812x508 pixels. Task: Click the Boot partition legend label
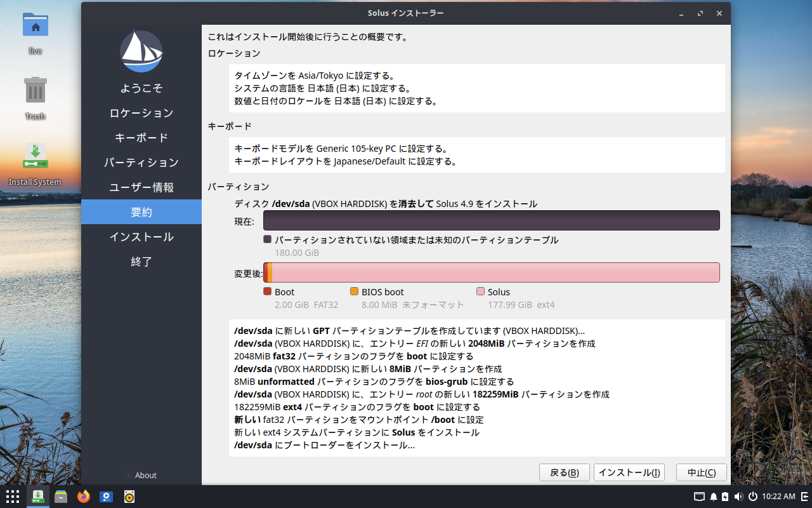[x=284, y=292]
